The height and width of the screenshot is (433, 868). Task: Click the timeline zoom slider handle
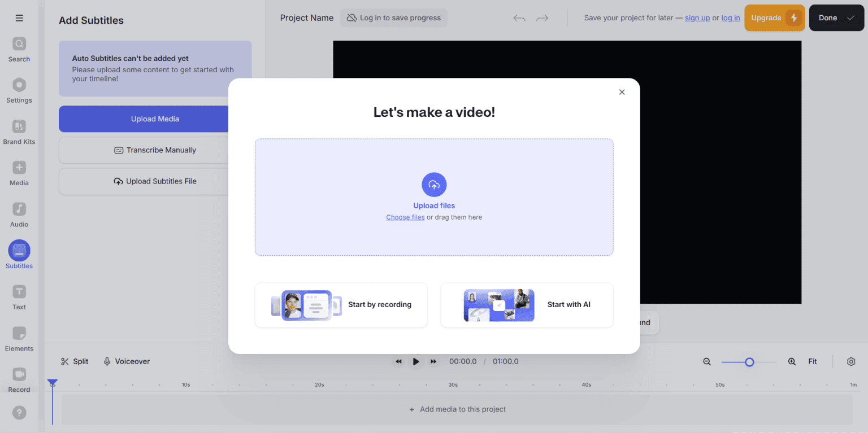[749, 362]
